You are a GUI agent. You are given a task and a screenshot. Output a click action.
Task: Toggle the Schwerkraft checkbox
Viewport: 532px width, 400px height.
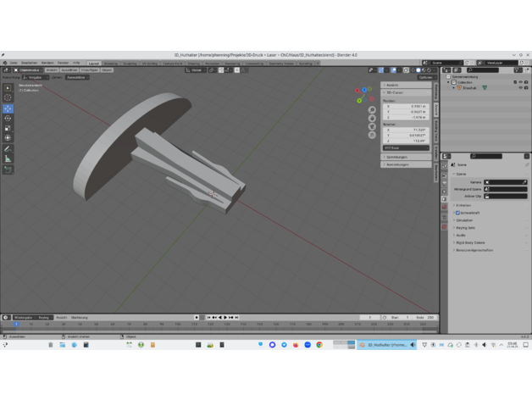point(458,213)
